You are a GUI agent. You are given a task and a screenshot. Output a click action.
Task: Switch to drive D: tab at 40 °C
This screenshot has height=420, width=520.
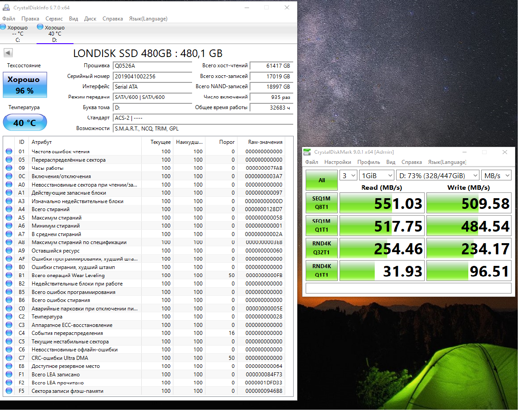click(55, 33)
